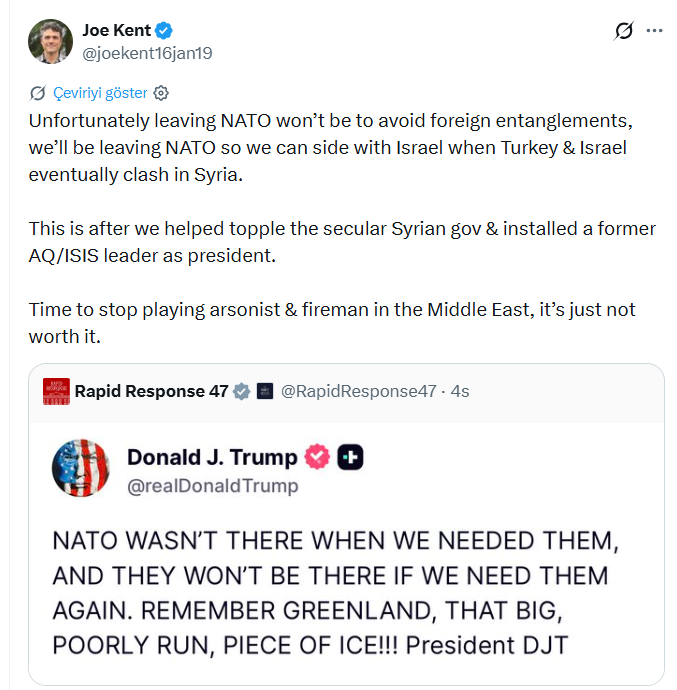Open the @RapidResponse47 handle
This screenshot has width=677, height=690.
[x=358, y=391]
